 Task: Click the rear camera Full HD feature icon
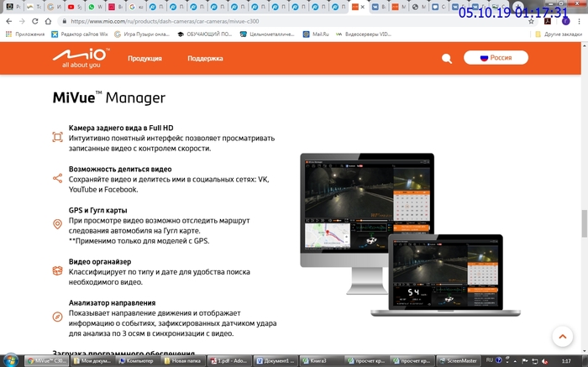click(57, 137)
